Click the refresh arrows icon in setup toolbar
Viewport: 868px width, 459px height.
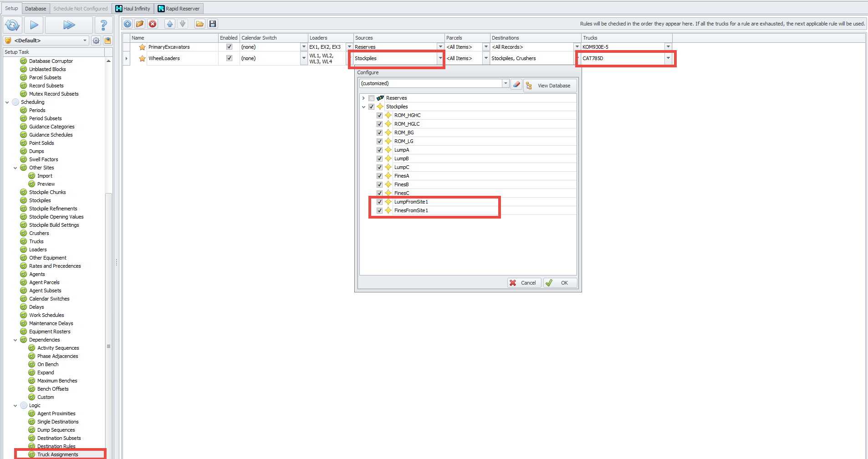coord(12,25)
